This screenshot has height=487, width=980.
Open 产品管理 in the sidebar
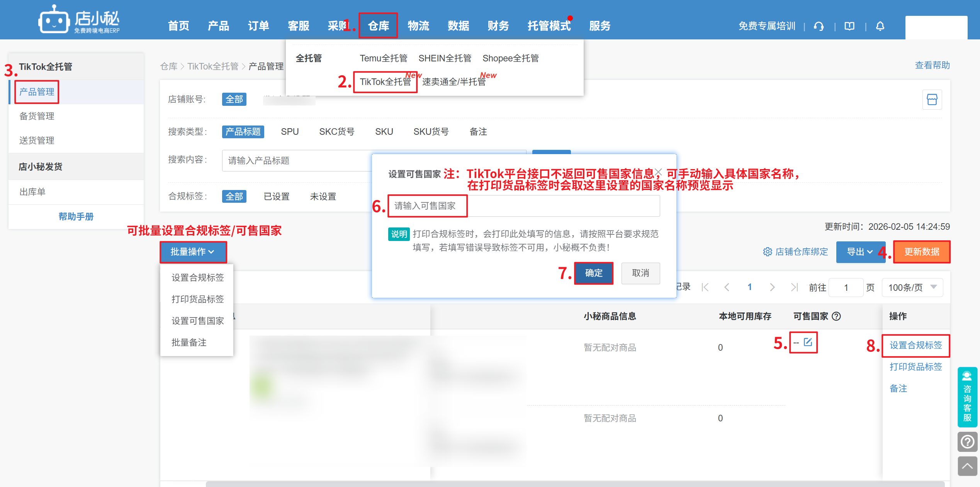(x=37, y=92)
